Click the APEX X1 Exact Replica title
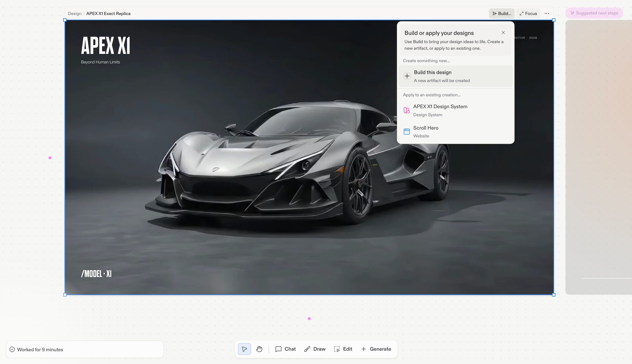632x364 pixels. 108,13
